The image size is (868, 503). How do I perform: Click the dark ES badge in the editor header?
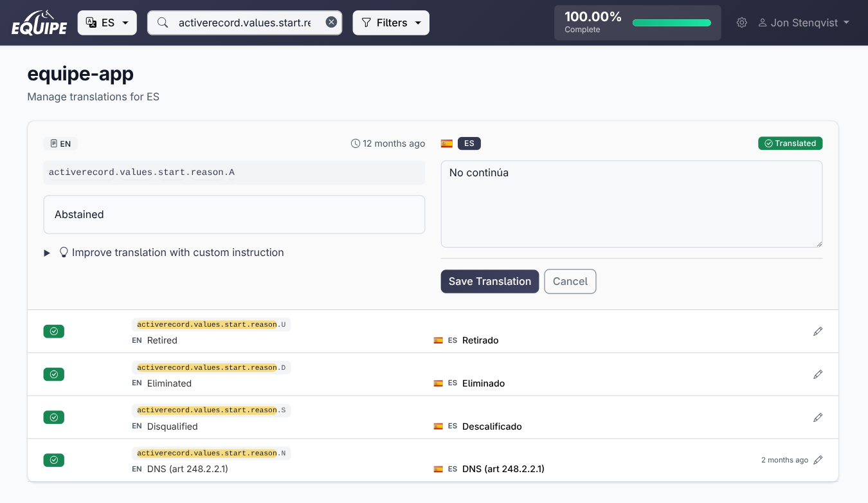tap(469, 143)
